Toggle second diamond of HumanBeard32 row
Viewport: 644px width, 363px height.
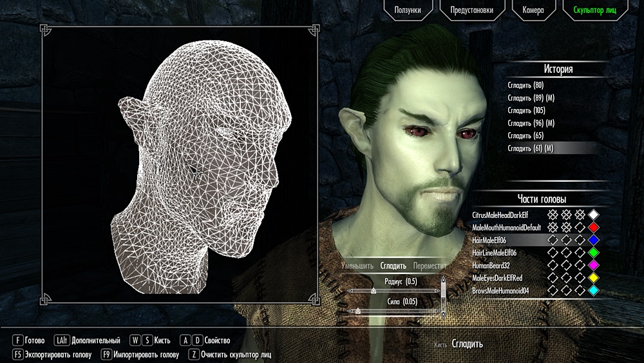point(566,265)
